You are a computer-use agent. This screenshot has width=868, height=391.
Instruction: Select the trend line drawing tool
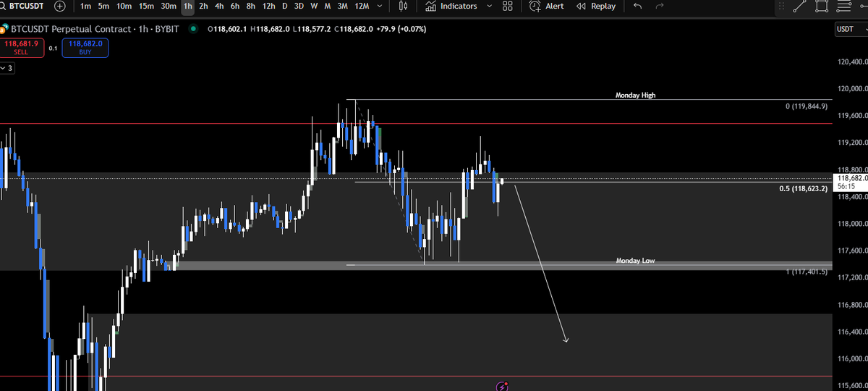click(799, 6)
